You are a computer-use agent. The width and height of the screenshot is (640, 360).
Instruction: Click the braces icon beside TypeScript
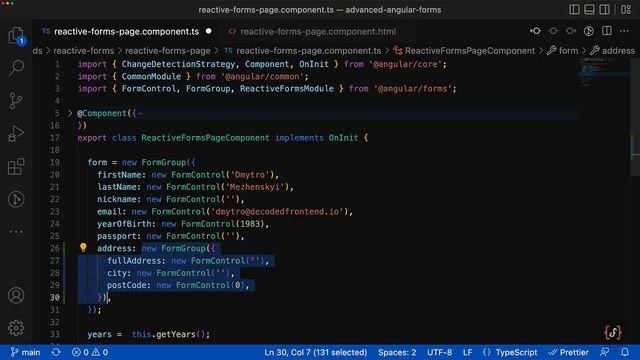coord(487,352)
